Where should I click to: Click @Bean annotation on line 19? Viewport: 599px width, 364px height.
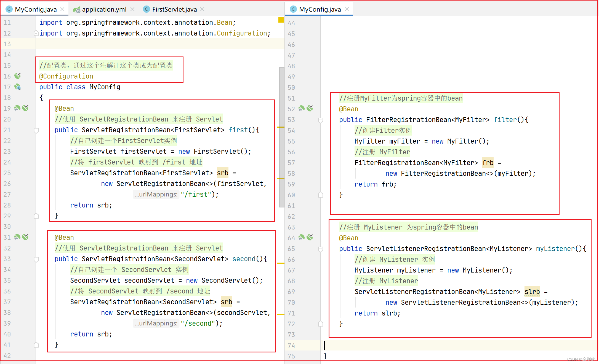coord(64,109)
